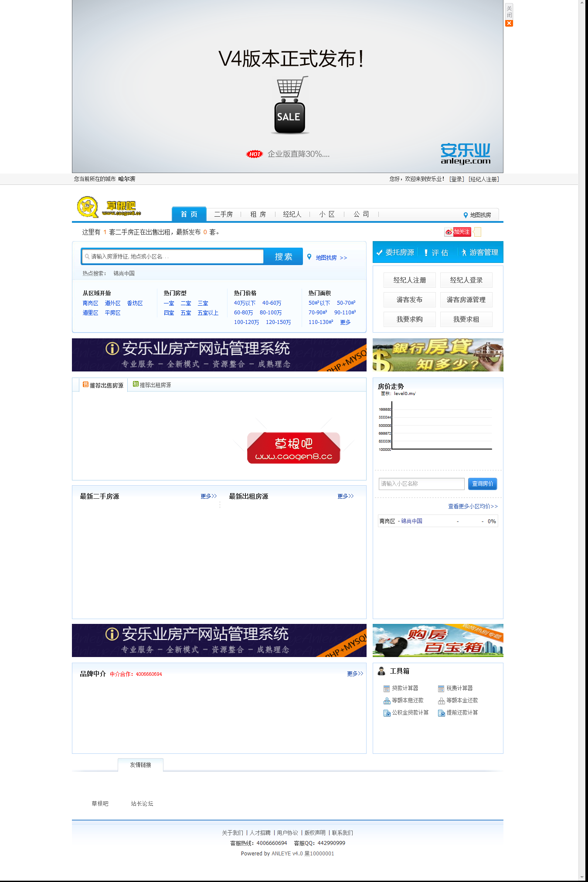Click the map pin icon beside 地图找房 in navbar
Screen dimensions: 588x882
tap(466, 215)
